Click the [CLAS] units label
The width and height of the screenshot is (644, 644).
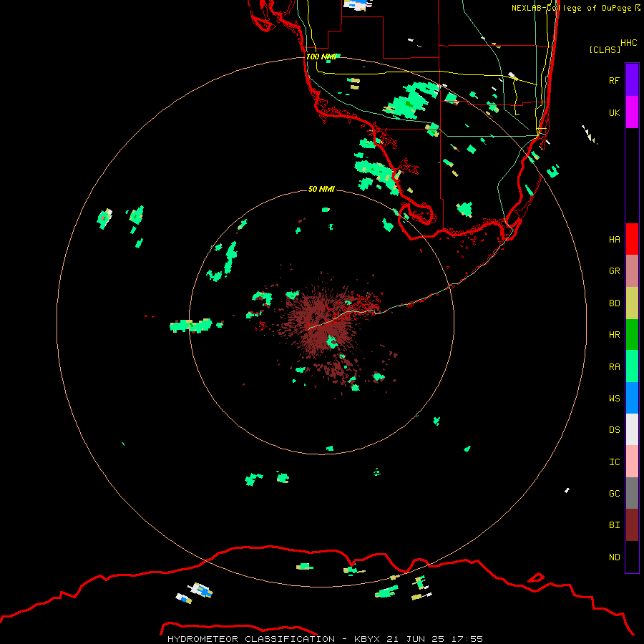click(605, 49)
